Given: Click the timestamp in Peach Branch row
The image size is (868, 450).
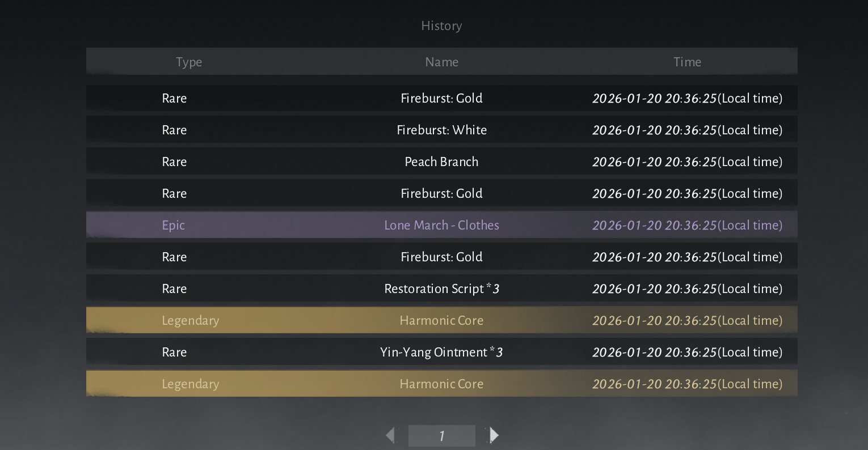Looking at the screenshot, I should (687, 162).
